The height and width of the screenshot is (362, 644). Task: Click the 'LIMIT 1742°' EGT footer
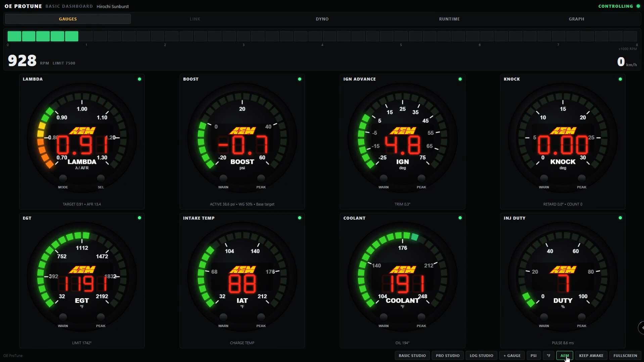[x=82, y=343]
